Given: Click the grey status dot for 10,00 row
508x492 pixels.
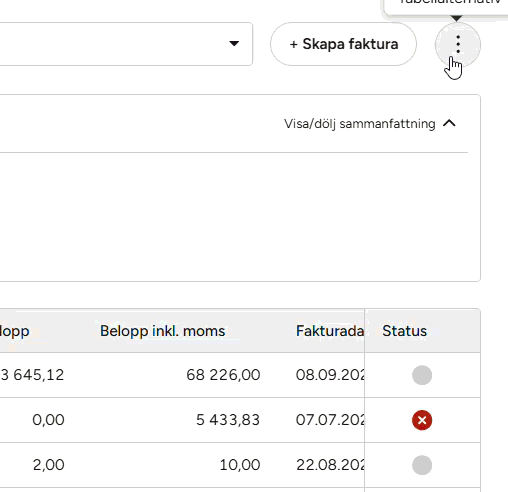Looking at the screenshot, I should pyautogui.click(x=422, y=465).
